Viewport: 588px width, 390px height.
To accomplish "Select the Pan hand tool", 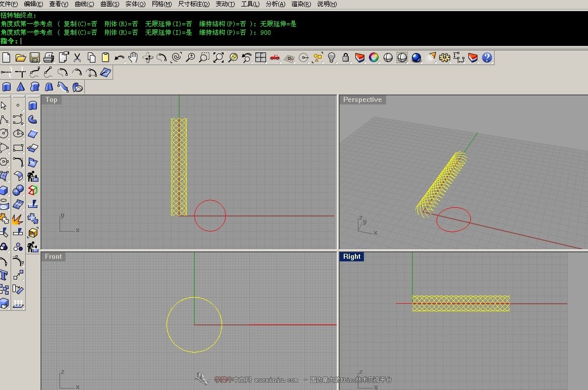I will [133, 58].
